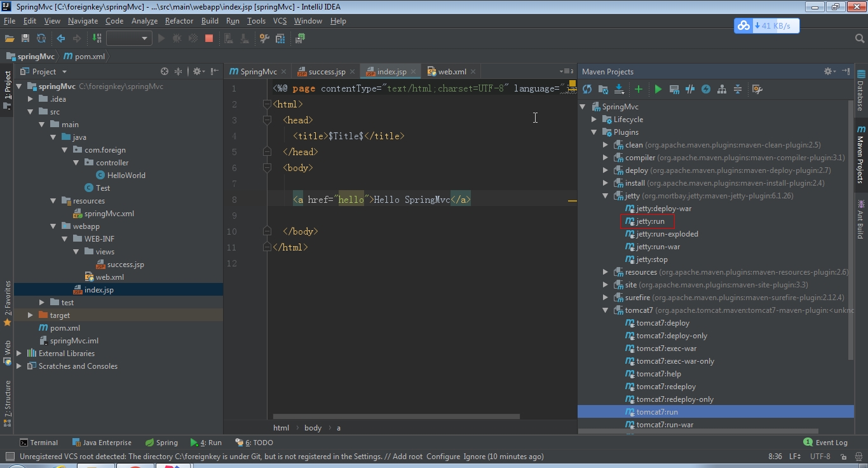Hide the Maven Projects panel
The width and height of the screenshot is (868, 468).
pos(846,71)
